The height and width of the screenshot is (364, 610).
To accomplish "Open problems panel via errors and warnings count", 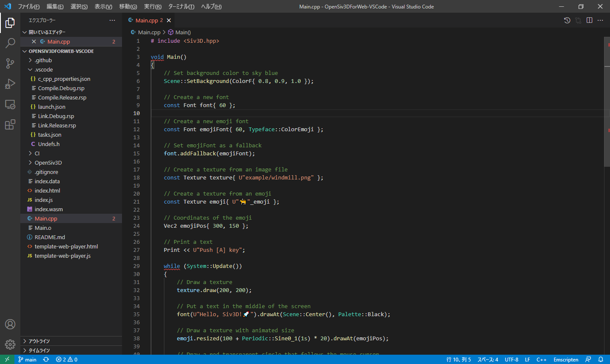I will 67,359.
